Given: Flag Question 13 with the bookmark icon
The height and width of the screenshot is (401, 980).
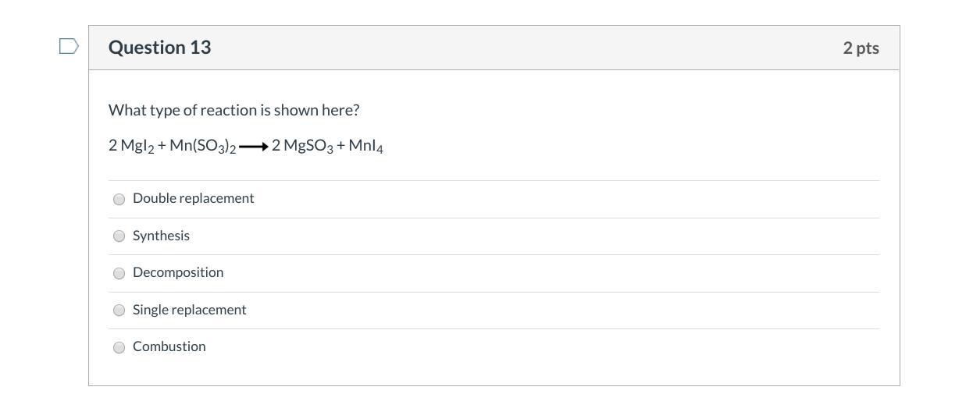Looking at the screenshot, I should [69, 47].
